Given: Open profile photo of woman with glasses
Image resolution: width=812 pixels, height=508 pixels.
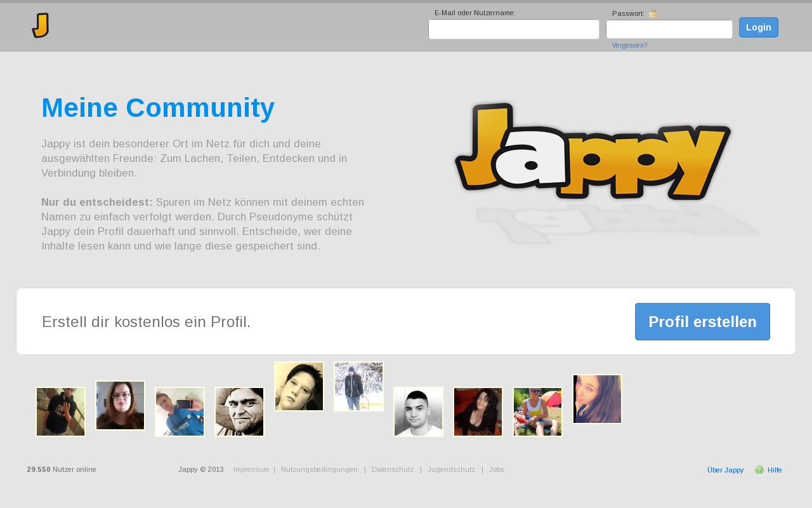Looking at the screenshot, I should click(120, 405).
